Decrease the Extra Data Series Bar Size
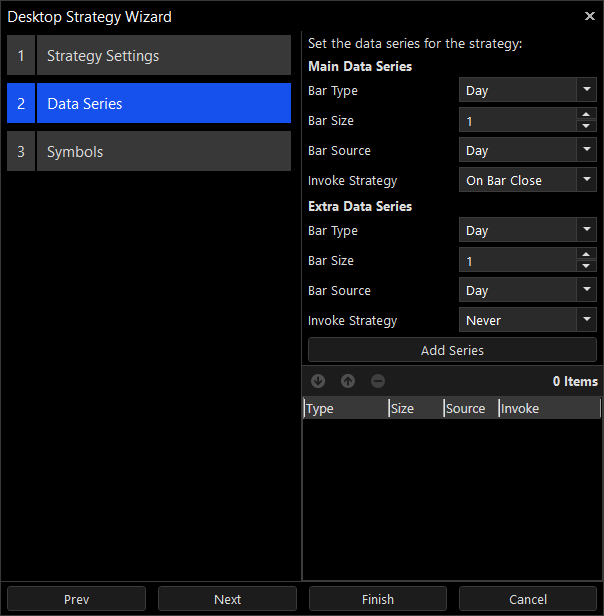Image resolution: width=604 pixels, height=616 pixels. click(x=586, y=267)
